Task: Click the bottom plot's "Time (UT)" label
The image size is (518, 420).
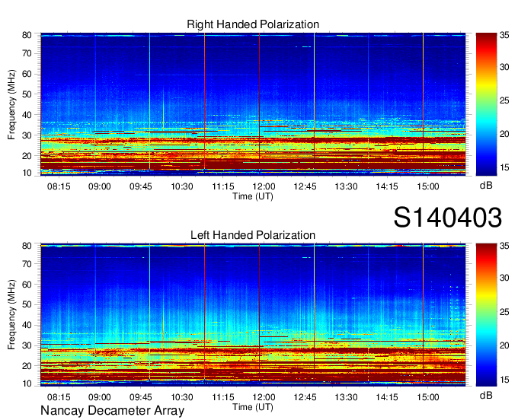Action: pos(253,407)
